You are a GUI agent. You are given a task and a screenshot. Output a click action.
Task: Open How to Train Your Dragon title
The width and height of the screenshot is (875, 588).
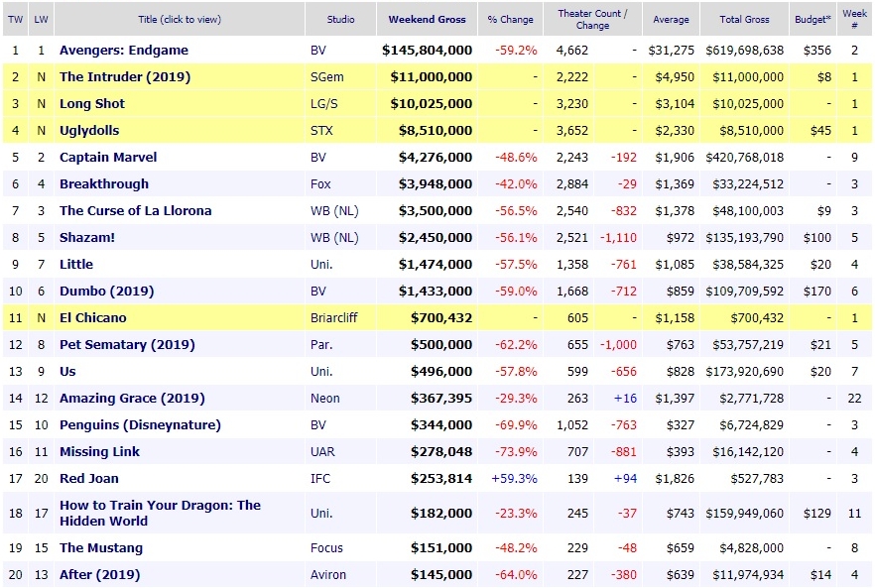160,514
